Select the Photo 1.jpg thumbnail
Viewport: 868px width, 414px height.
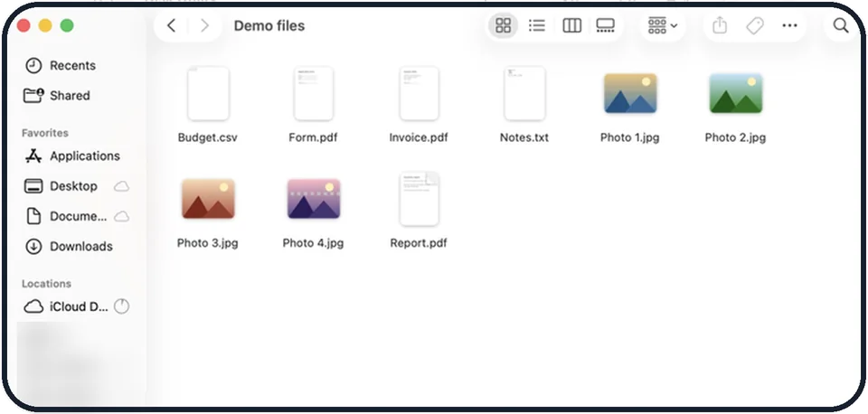coord(630,93)
